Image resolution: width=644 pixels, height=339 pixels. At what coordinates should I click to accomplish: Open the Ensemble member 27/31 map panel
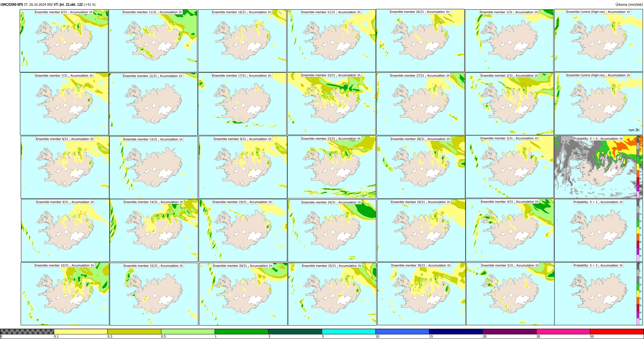point(421,104)
